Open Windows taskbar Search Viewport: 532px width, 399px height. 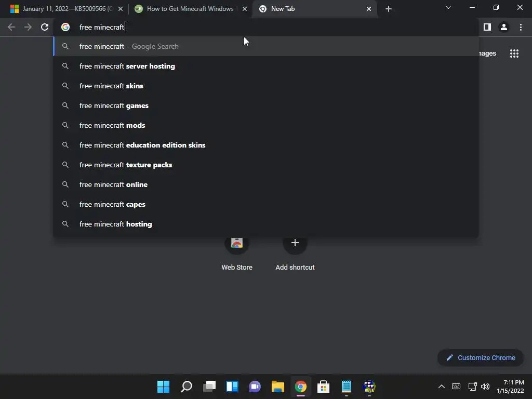pyautogui.click(x=187, y=387)
